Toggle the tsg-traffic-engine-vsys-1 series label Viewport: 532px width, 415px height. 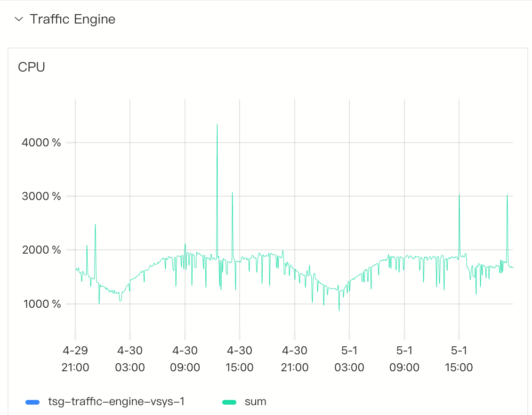point(116,402)
